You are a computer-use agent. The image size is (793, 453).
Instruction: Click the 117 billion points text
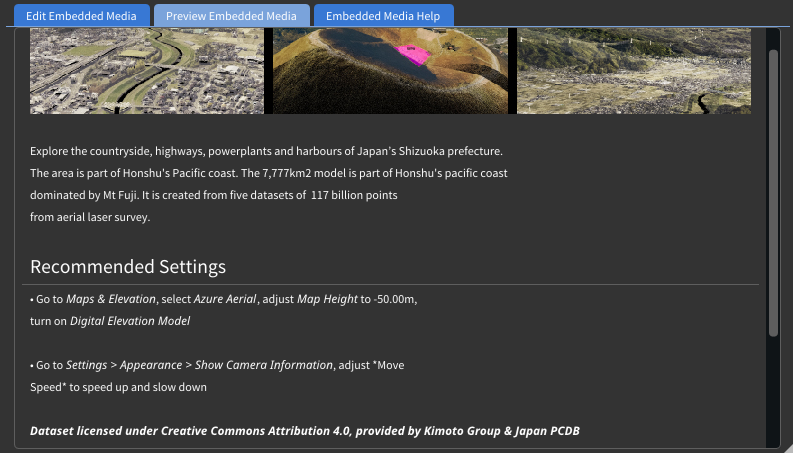tap(354, 195)
